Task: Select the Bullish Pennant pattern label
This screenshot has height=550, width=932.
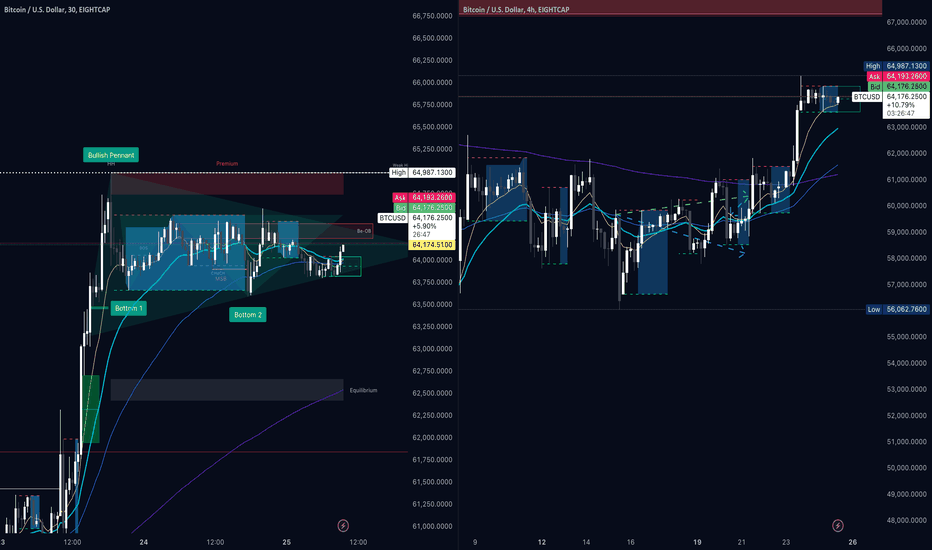Action: [x=111, y=155]
